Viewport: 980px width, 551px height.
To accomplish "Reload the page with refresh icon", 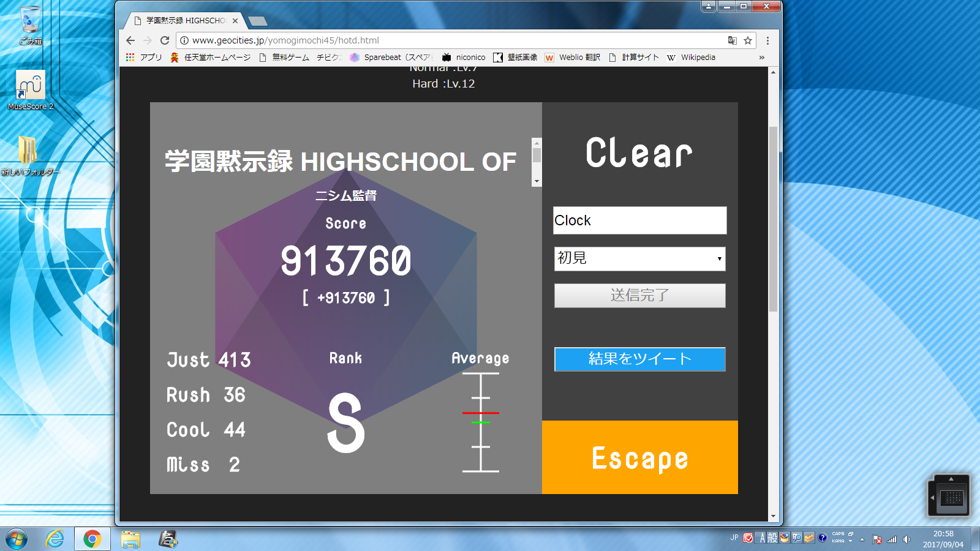I will click(164, 40).
